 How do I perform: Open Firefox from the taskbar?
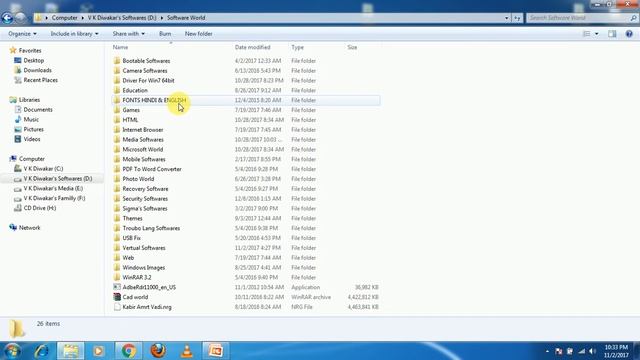(x=158, y=351)
